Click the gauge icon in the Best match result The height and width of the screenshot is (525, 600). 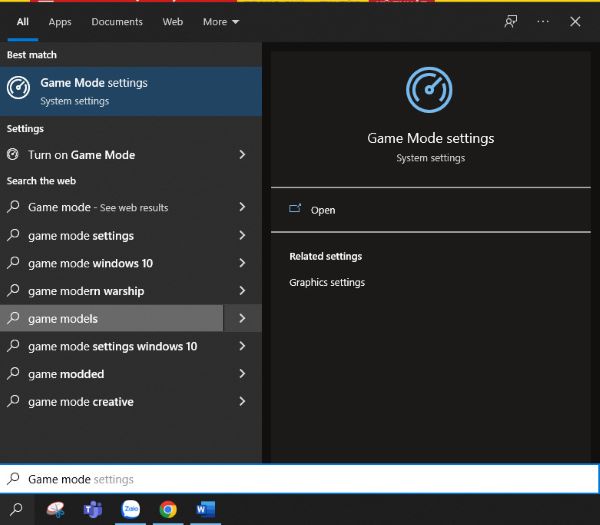[x=18, y=88]
